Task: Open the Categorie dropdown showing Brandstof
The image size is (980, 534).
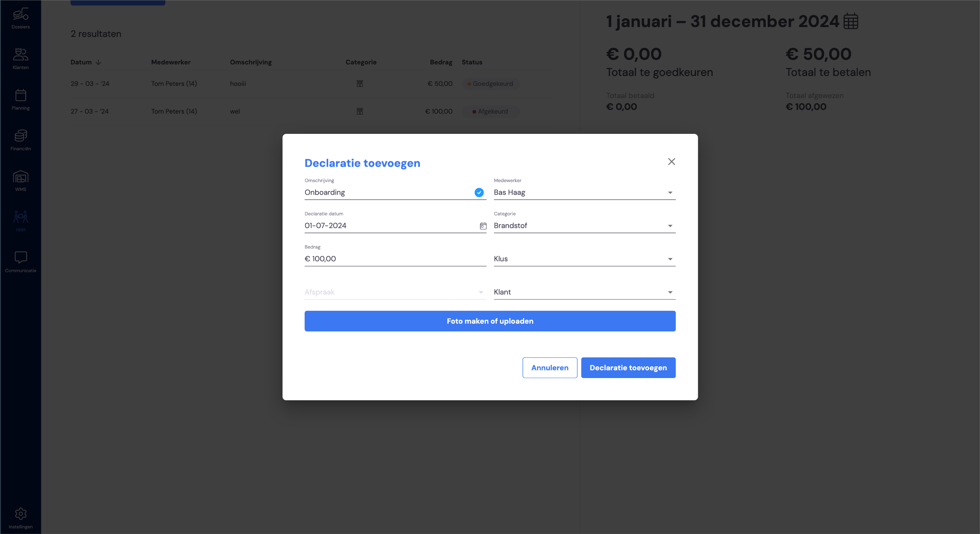Action: point(584,225)
